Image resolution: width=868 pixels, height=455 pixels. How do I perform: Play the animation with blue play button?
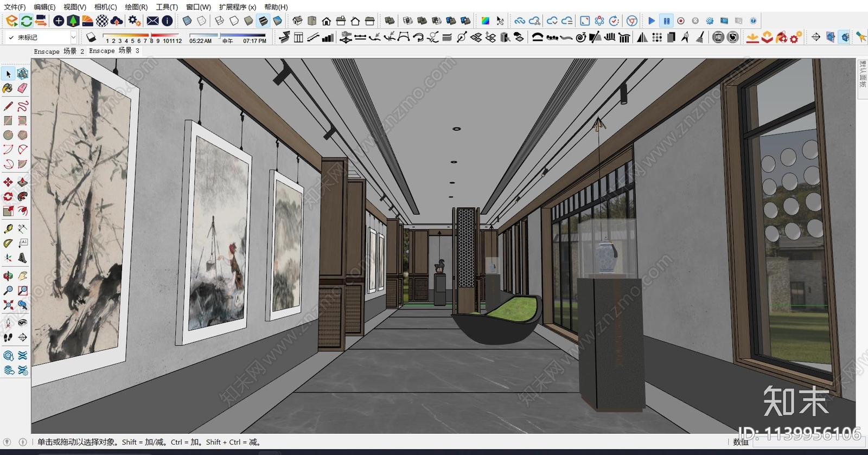click(x=652, y=21)
